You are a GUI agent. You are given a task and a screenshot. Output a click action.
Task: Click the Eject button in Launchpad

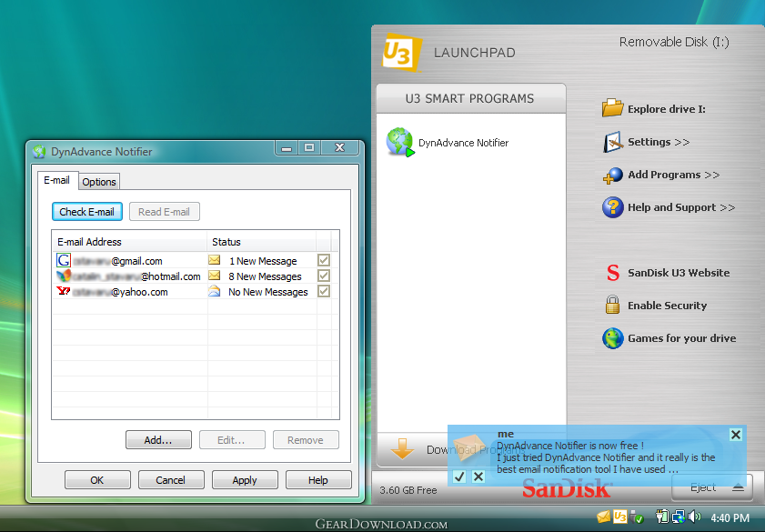(711, 487)
